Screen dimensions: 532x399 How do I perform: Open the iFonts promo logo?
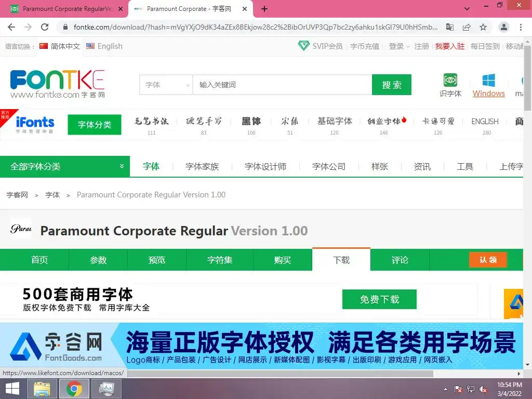35,125
